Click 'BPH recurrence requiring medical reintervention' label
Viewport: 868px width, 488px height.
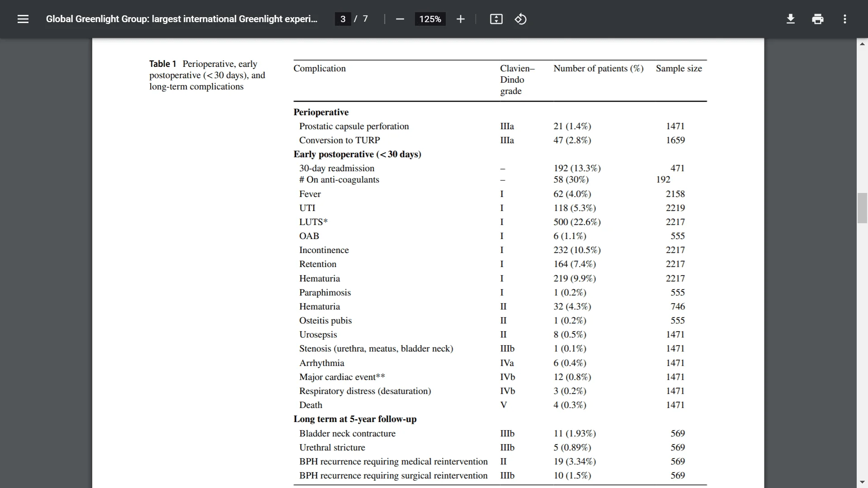click(393, 461)
